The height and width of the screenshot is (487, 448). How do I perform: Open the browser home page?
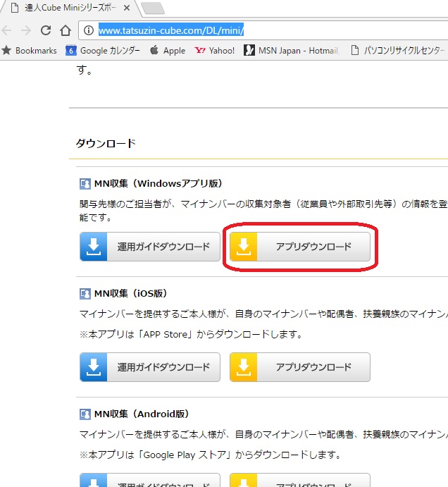coord(65,30)
